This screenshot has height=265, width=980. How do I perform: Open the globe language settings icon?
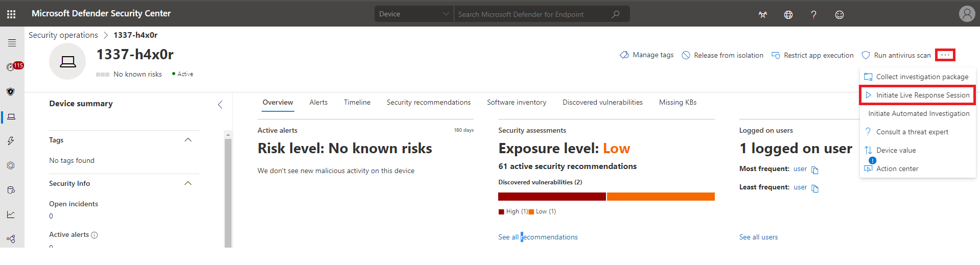(x=788, y=15)
